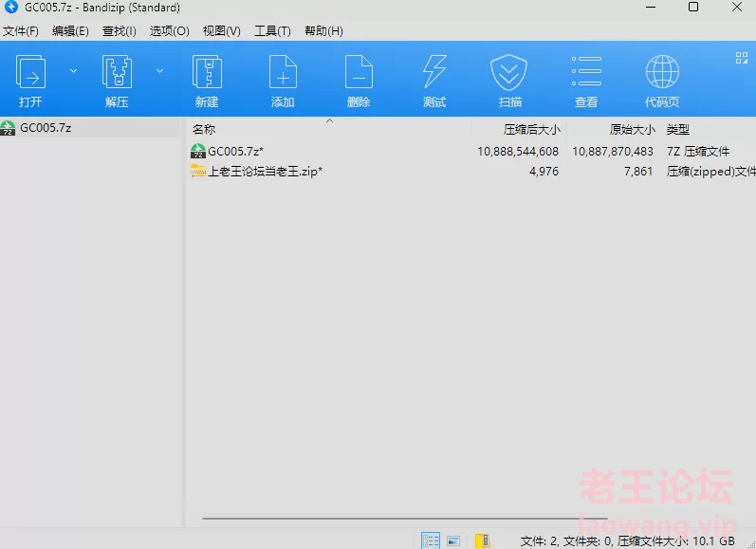Select the GC005.7z* file row
Screen dimensions: 756x549
[x=470, y=152]
